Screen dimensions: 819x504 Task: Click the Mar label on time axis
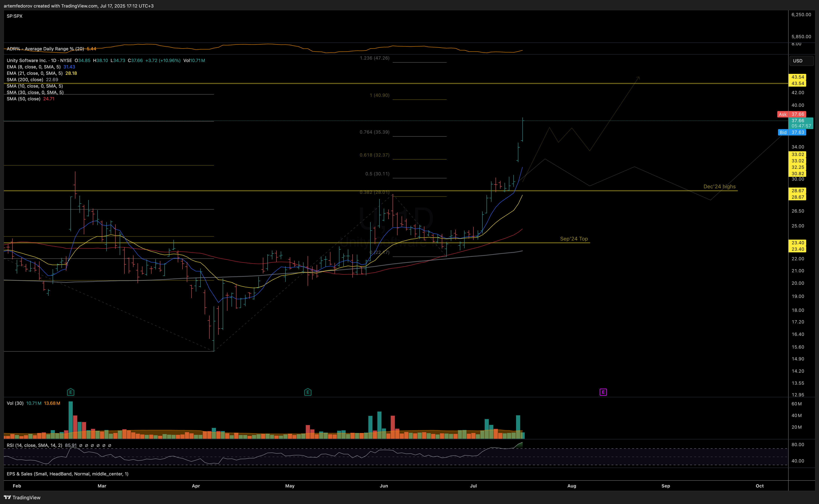(102, 486)
